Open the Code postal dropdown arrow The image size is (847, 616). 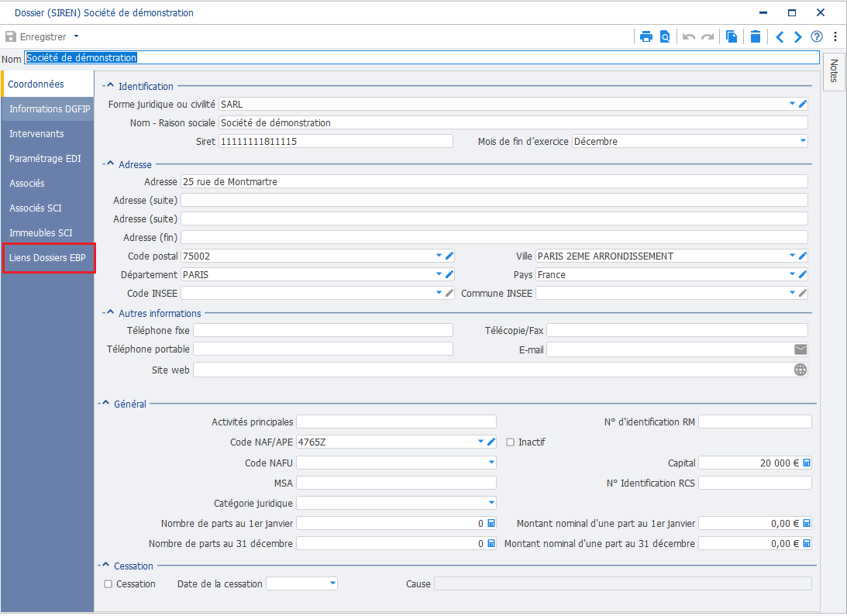pos(439,256)
